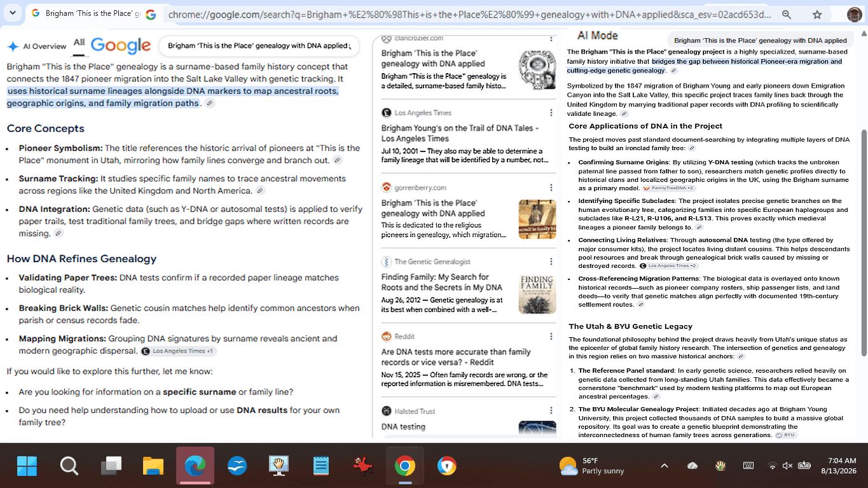Switch to the AI Overview tab
Image resolution: width=868 pixels, height=488 pixels.
pos(37,46)
